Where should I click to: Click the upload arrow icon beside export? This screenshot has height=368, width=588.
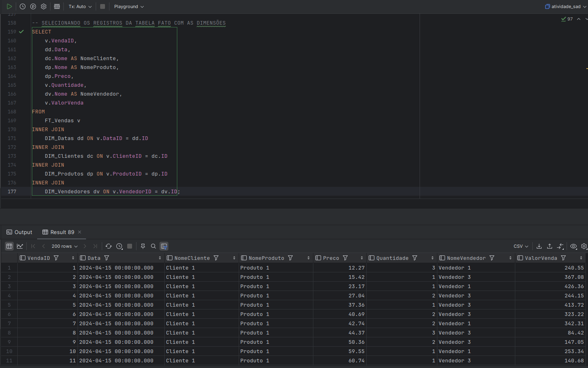pos(550,246)
